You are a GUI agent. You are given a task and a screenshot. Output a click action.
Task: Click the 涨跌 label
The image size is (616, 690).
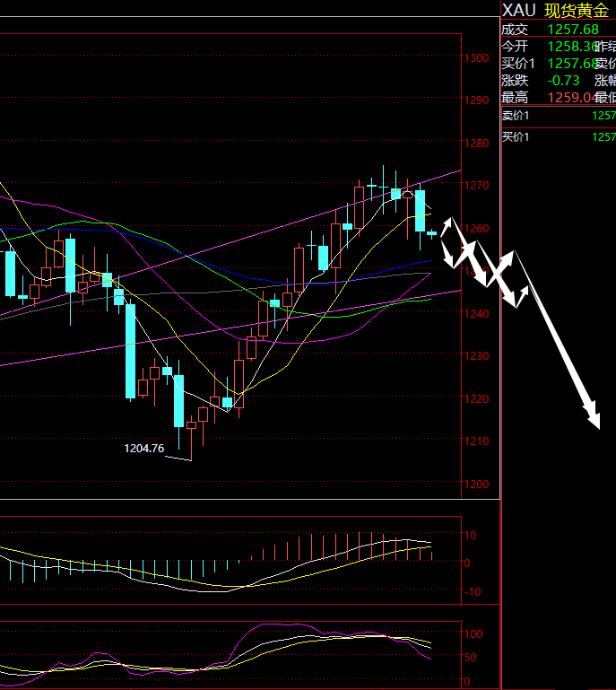[x=515, y=81]
